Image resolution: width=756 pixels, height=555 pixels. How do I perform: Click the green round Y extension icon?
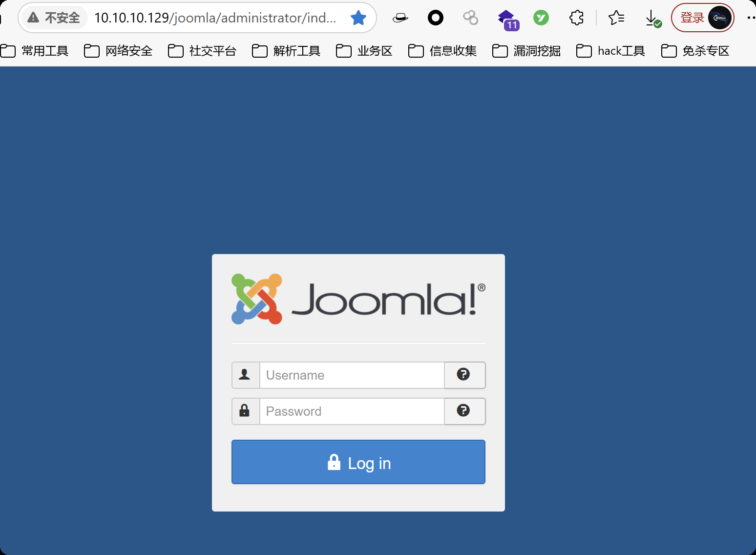tap(541, 18)
